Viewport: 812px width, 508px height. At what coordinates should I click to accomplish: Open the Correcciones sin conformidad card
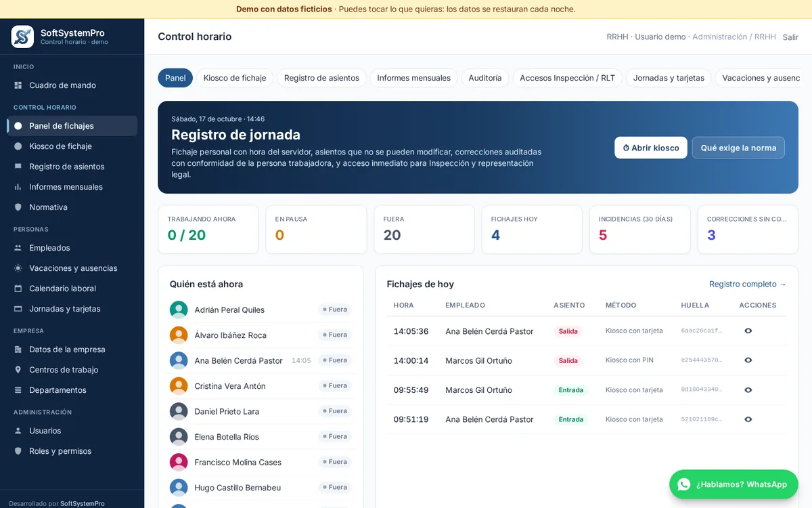pyautogui.click(x=748, y=230)
